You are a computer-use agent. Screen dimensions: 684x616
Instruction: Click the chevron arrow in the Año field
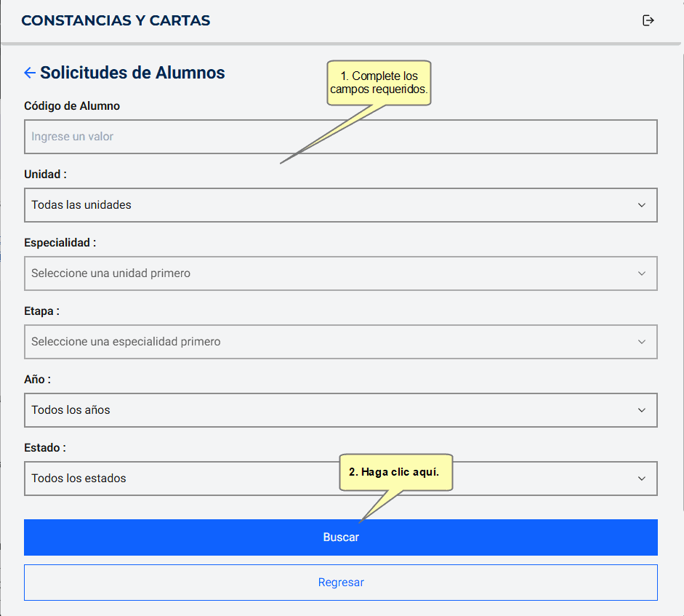coord(641,410)
